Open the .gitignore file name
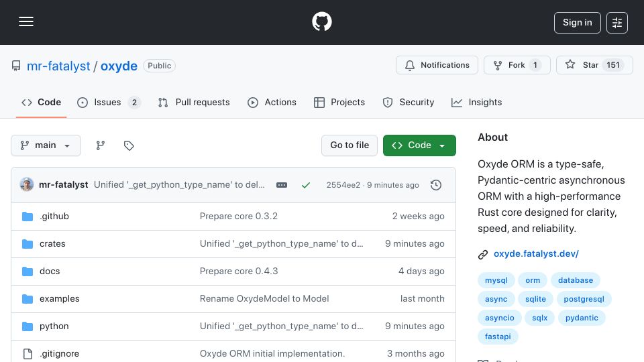 pyautogui.click(x=60, y=354)
